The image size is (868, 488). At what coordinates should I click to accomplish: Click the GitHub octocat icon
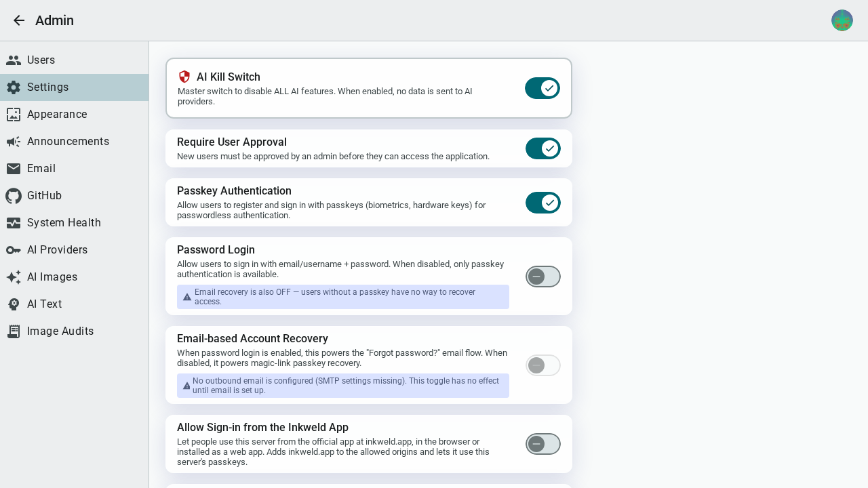tap(14, 196)
